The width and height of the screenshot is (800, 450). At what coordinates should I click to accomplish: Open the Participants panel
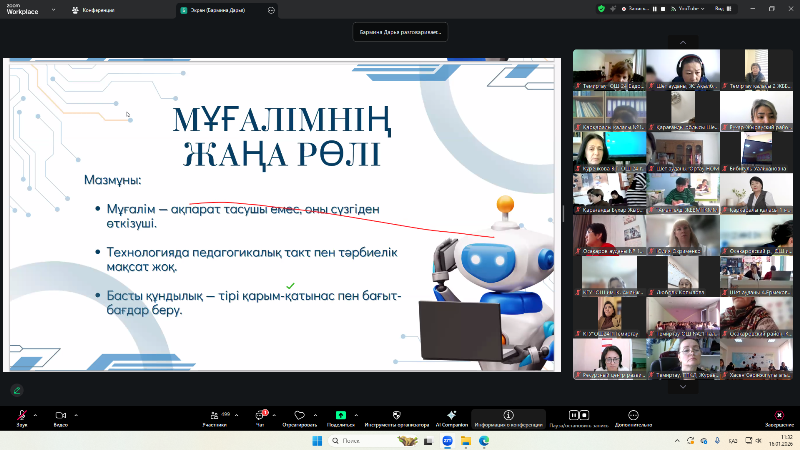[x=213, y=415]
